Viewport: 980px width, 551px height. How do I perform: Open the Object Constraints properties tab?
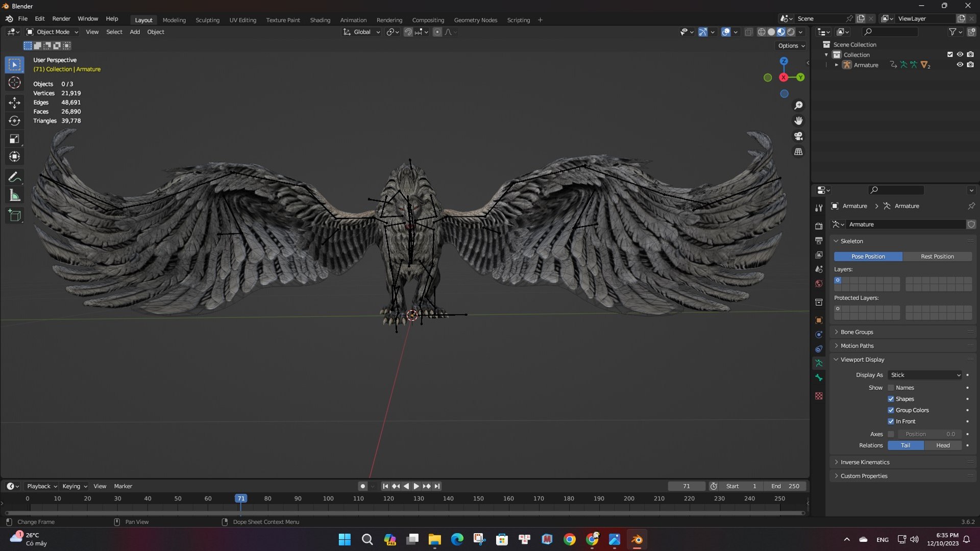819,349
